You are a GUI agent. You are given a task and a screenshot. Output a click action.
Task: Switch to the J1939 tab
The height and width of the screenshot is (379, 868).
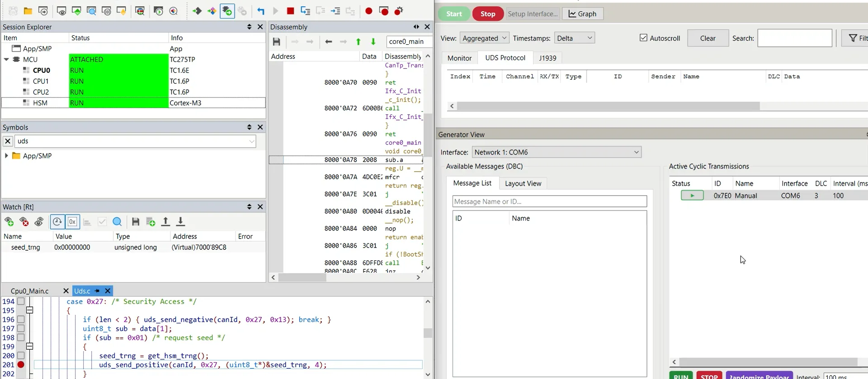(547, 58)
